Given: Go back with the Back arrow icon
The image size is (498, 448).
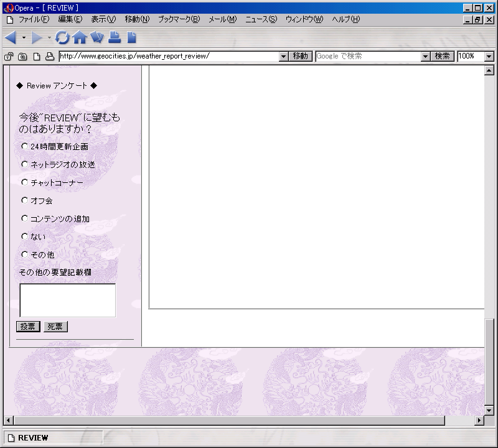Looking at the screenshot, I should pos(11,37).
